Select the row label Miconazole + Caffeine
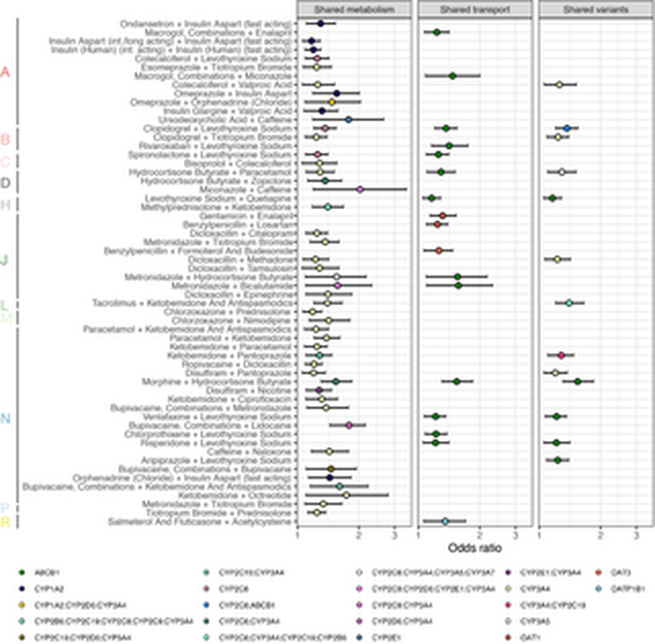The width and height of the screenshot is (655, 644). [x=246, y=190]
